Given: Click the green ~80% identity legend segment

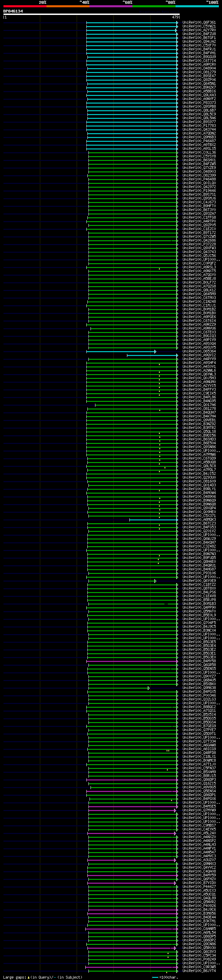Looking at the screenshot, I should pyautogui.click(x=154, y=6).
